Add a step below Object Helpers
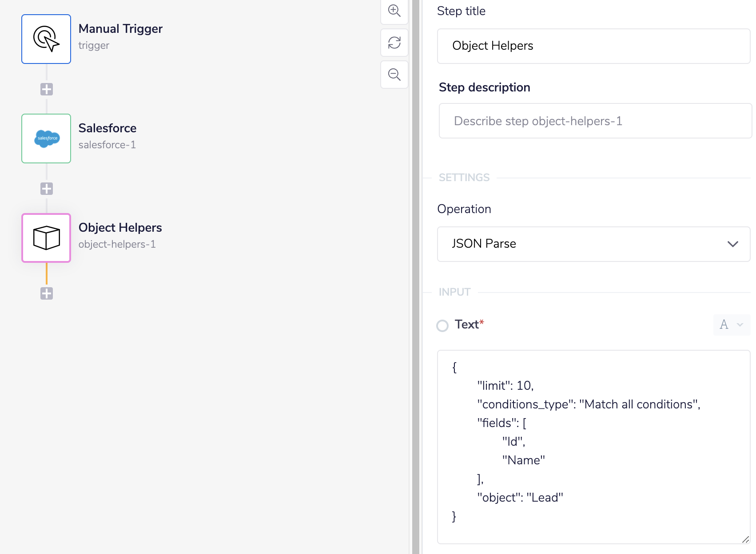 [x=46, y=293]
